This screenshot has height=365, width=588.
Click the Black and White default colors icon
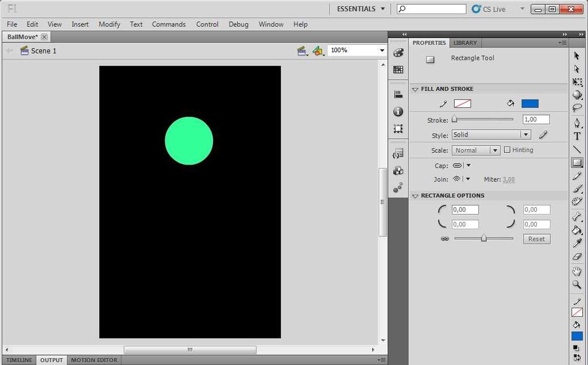(576, 348)
